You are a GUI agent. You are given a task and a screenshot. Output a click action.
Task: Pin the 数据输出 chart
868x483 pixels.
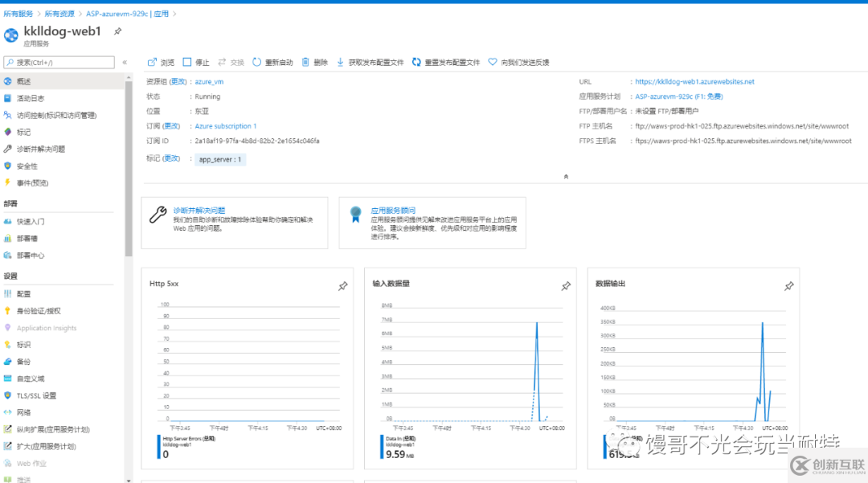[788, 285]
